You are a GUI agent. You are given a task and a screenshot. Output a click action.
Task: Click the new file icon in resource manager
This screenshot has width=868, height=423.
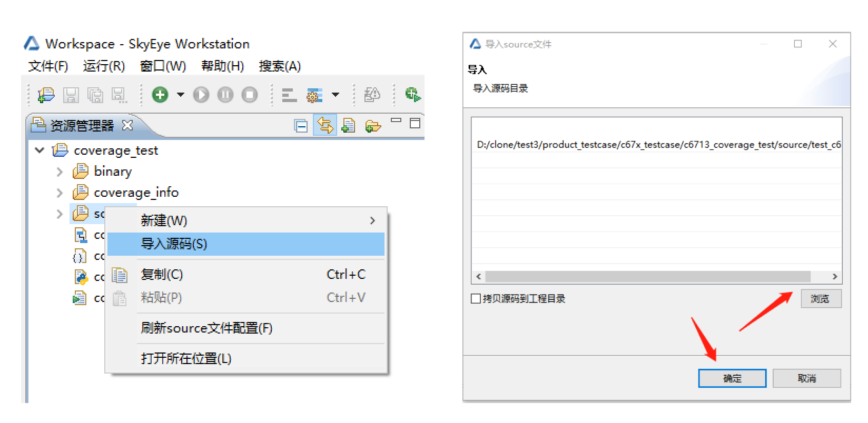(x=348, y=126)
